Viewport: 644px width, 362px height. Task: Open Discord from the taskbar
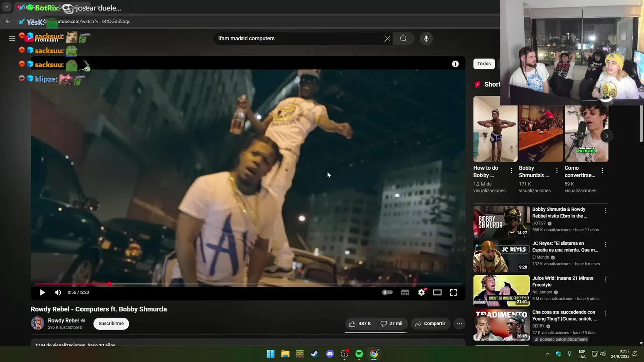click(x=330, y=354)
